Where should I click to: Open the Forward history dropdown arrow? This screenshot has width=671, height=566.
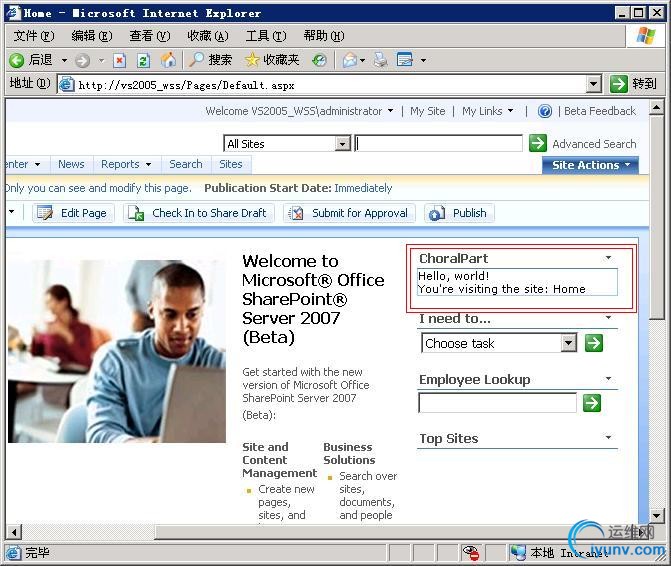point(101,60)
